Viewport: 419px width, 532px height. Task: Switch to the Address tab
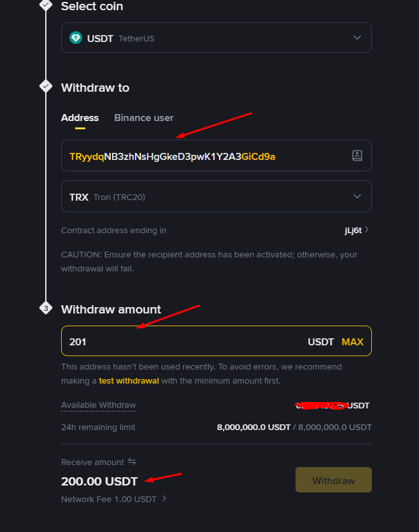(x=80, y=118)
